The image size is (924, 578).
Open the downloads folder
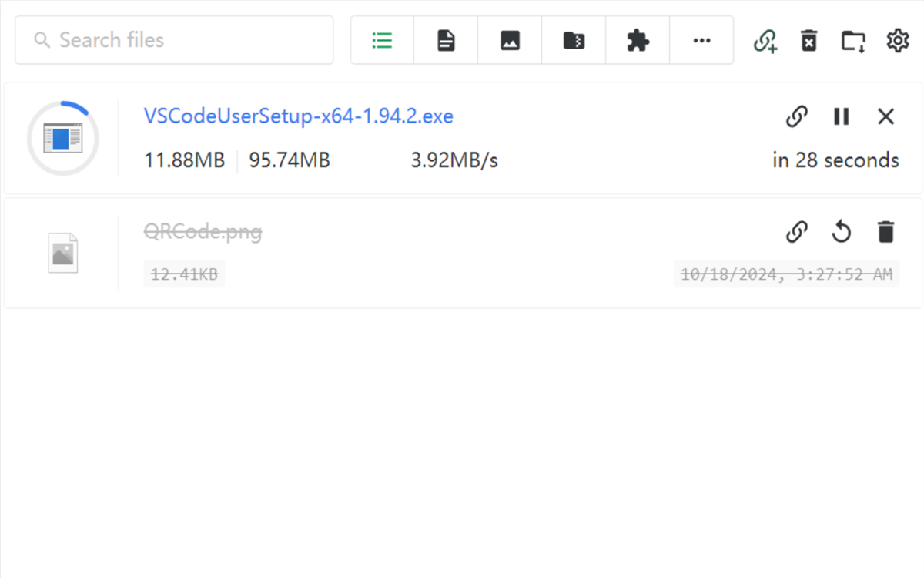[853, 41]
